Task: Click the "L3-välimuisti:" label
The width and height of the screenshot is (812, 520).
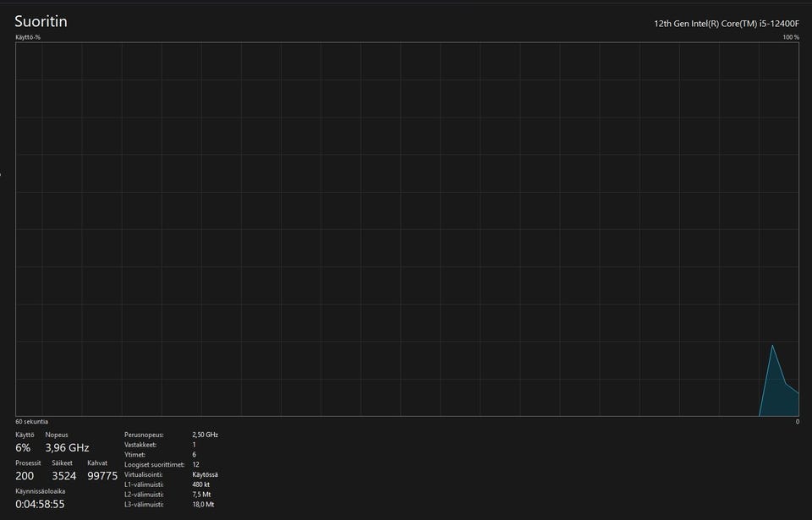Action: [144, 505]
